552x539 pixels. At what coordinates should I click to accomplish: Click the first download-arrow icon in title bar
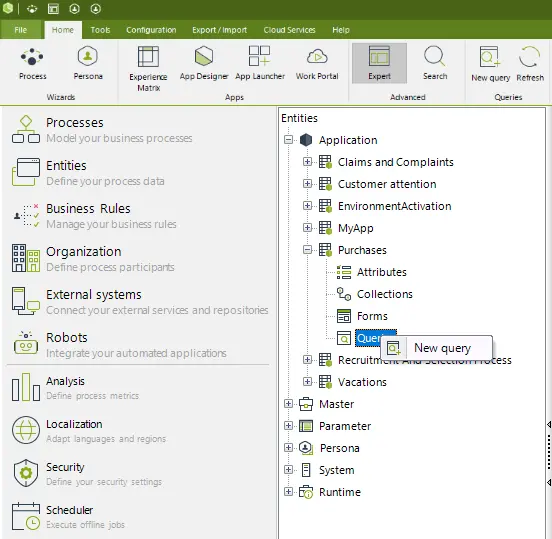pyautogui.click(x=74, y=8)
